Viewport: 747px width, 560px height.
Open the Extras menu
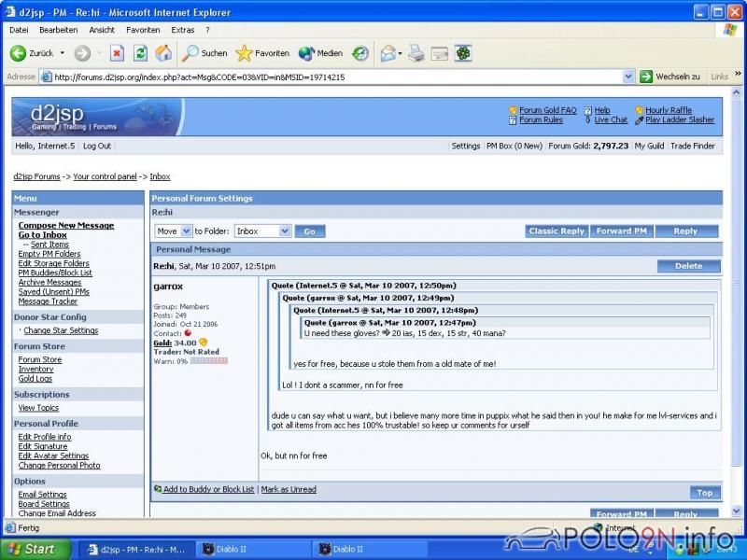tap(183, 30)
